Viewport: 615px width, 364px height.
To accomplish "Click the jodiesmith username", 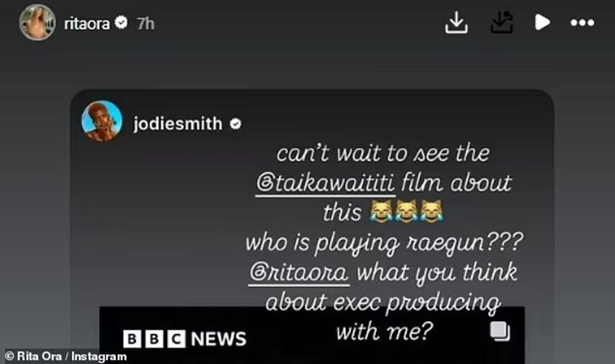I will [x=178, y=124].
